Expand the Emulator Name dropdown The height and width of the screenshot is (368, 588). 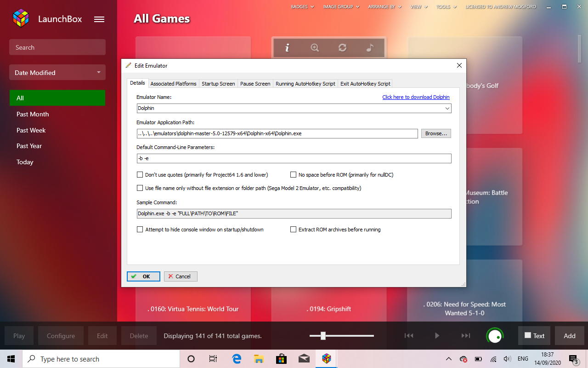447,109
